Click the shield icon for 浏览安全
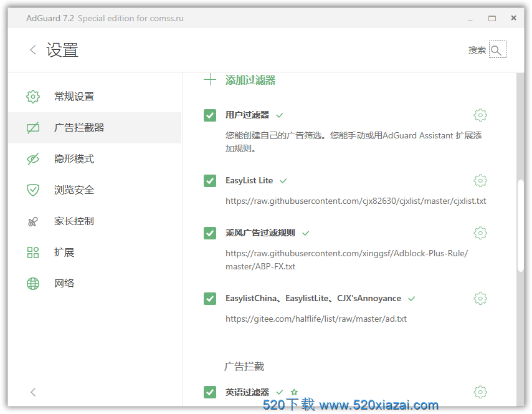 point(33,190)
